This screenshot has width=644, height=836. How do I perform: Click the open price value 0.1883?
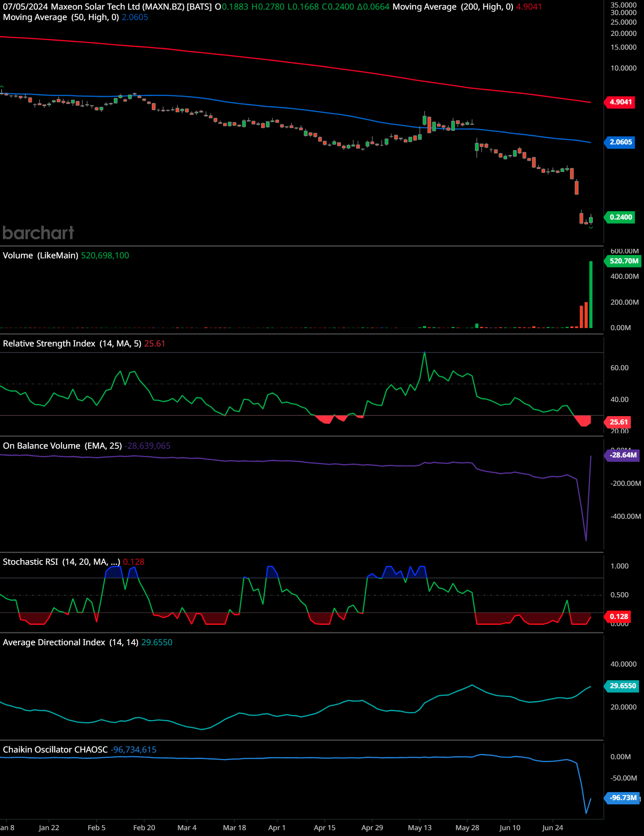(x=235, y=7)
